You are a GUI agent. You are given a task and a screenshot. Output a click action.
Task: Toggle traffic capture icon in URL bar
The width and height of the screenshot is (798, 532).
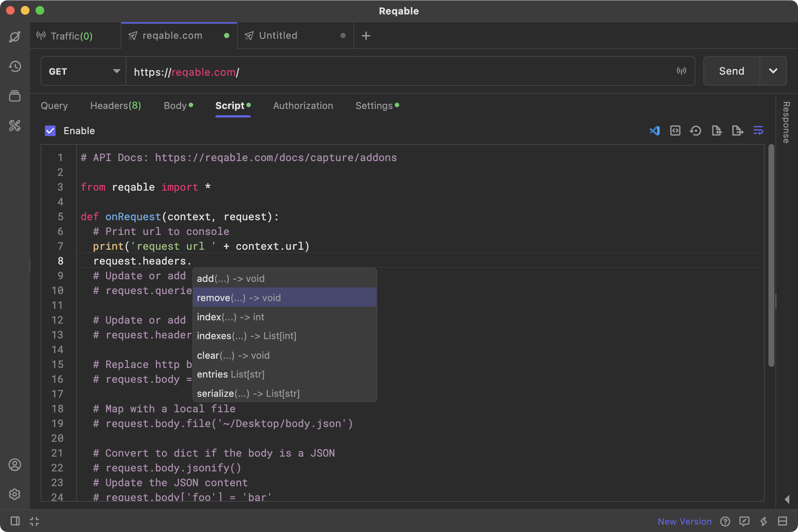point(681,71)
